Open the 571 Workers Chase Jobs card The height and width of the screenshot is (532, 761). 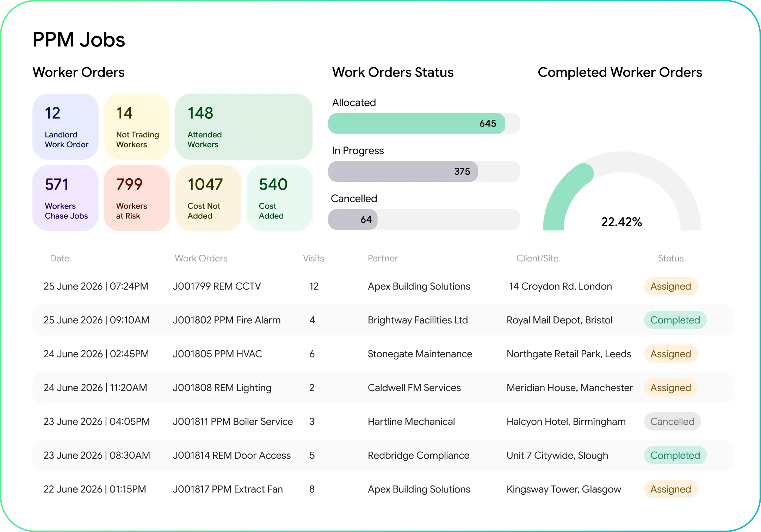[66, 198]
